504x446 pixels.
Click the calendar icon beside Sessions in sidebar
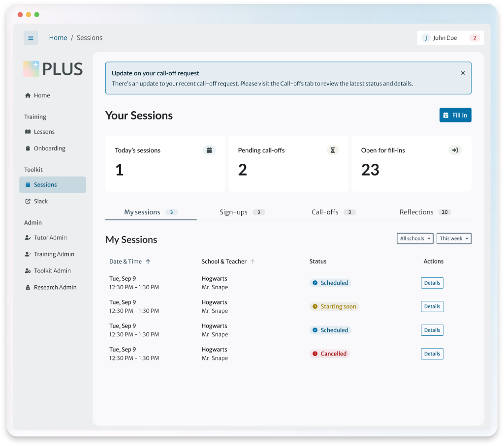[28, 184]
